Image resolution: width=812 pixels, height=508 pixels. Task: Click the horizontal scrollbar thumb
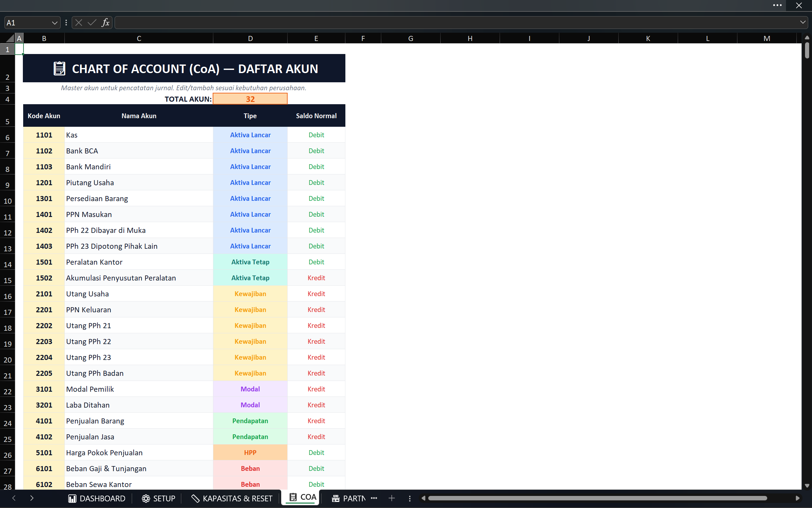click(x=598, y=498)
